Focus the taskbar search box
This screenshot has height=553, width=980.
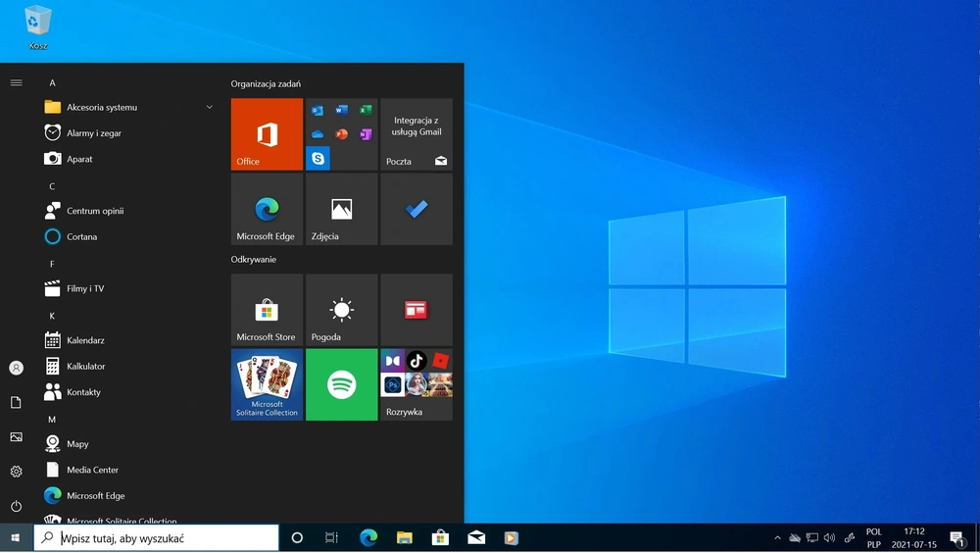[x=156, y=538]
